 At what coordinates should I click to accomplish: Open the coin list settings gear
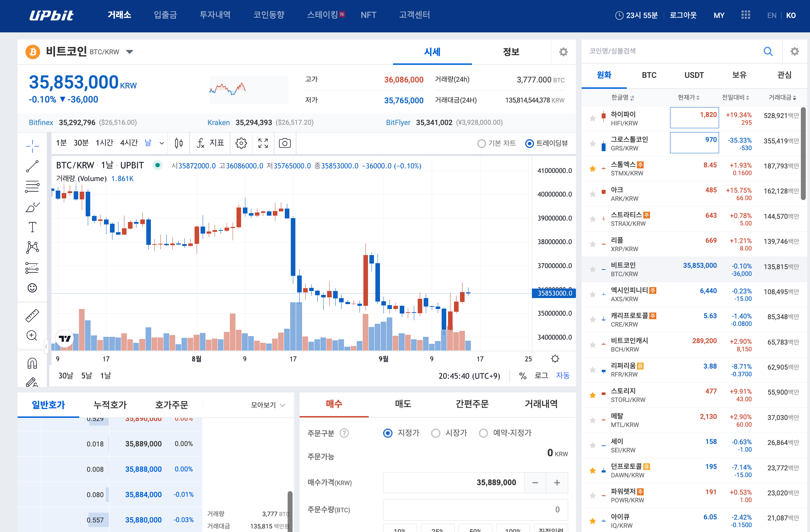pos(794,51)
